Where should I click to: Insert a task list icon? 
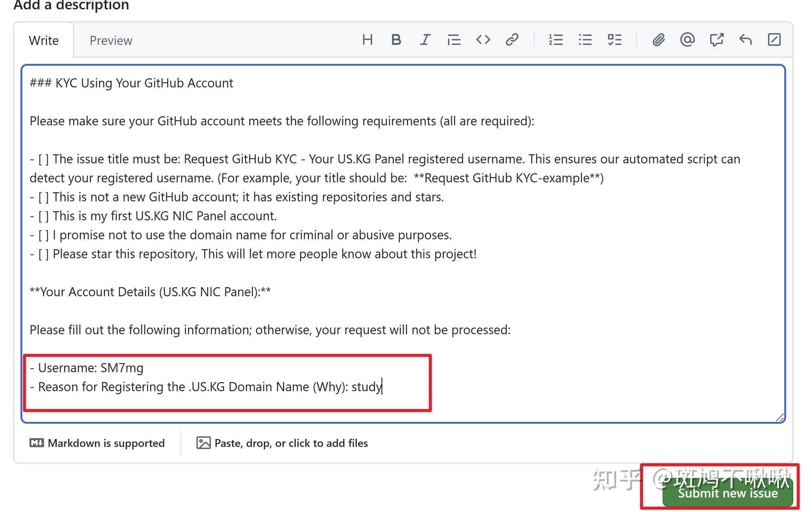pos(614,40)
